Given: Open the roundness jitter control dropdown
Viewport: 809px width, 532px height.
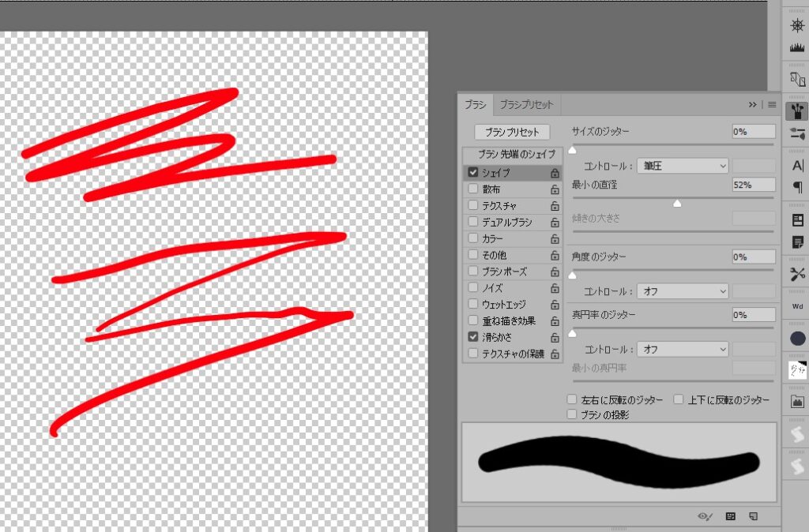Looking at the screenshot, I should pos(682,349).
